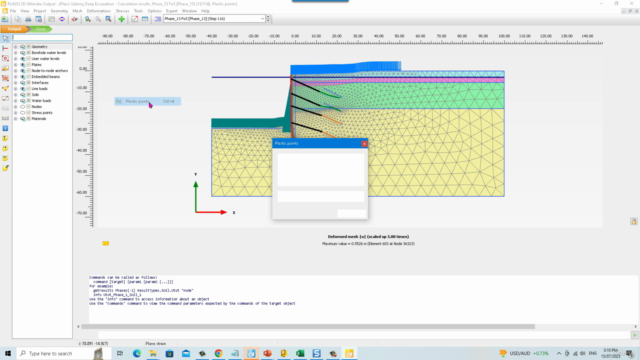Click the scale factor toolbar icon left of table icon
The height and width of the screenshot is (360, 640).
tap(134, 19)
